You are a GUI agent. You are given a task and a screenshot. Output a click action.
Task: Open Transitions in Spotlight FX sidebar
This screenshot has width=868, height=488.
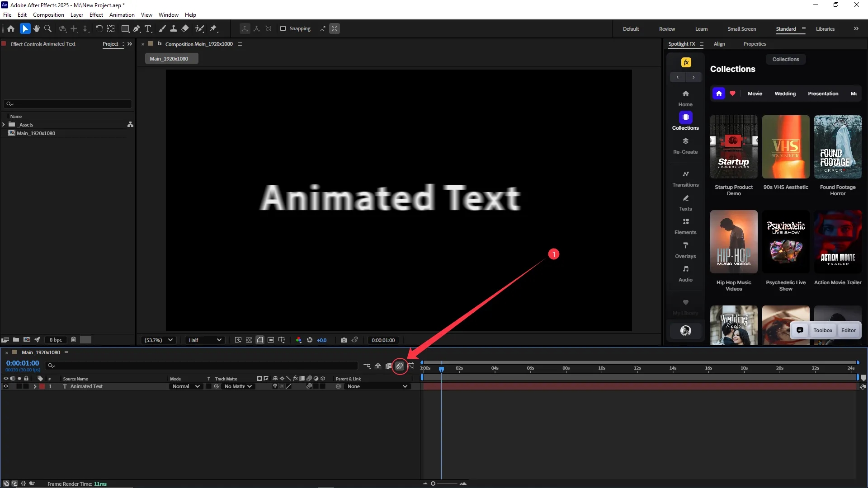click(x=685, y=178)
